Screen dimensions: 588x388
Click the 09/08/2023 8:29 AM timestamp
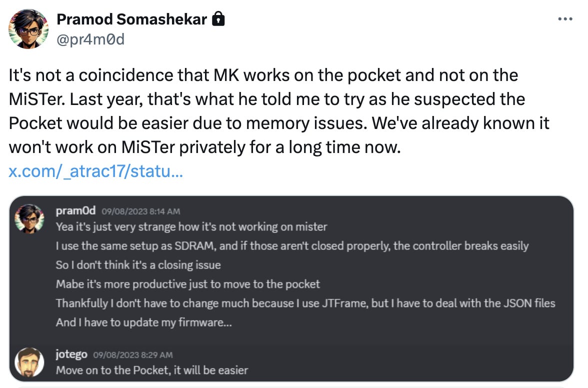pyautogui.click(x=133, y=355)
